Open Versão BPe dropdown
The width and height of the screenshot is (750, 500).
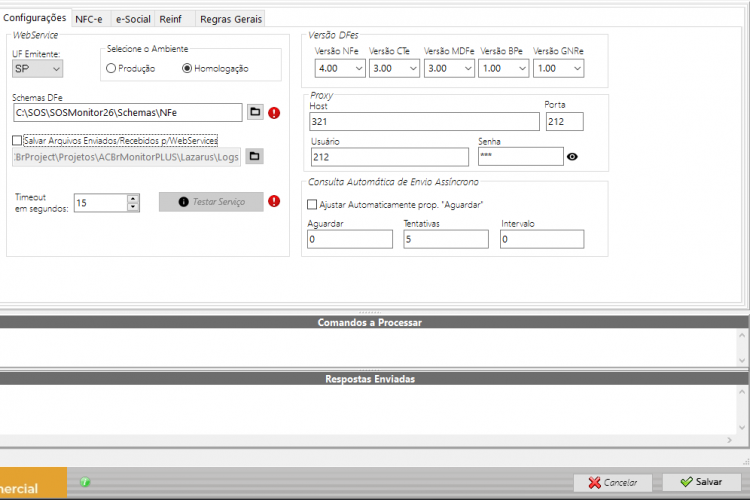504,68
